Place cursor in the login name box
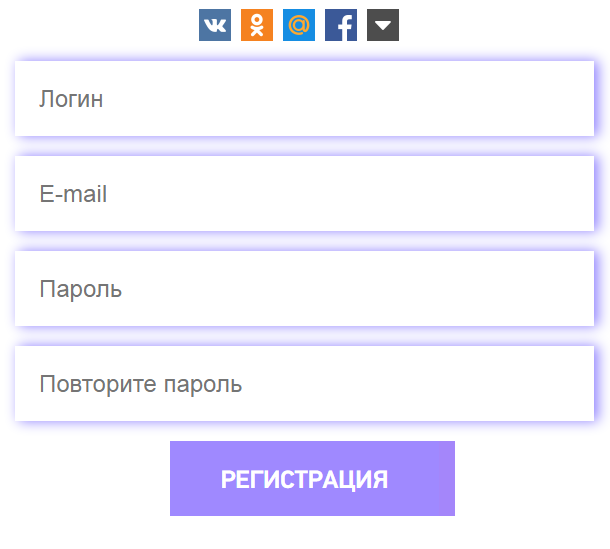This screenshot has width=610, height=549. click(304, 98)
